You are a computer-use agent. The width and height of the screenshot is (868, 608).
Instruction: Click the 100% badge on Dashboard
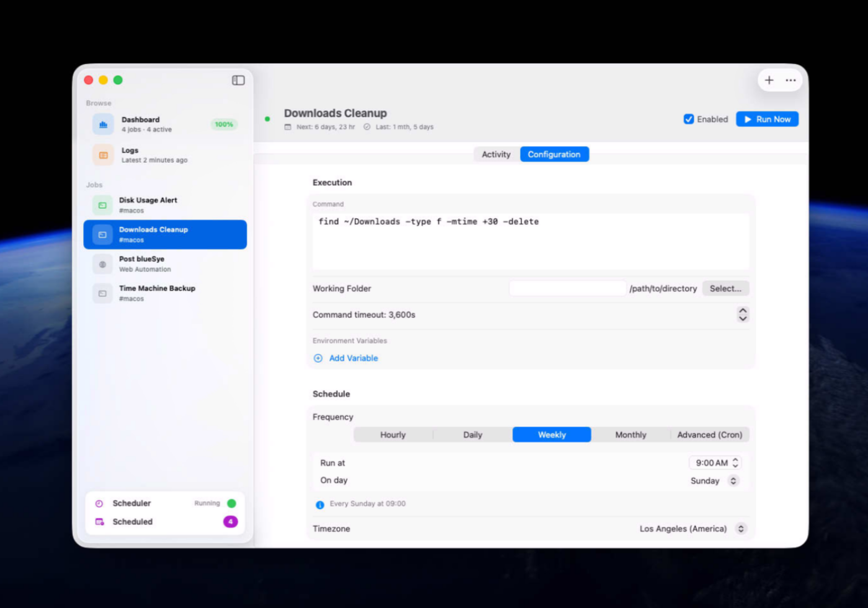click(224, 125)
